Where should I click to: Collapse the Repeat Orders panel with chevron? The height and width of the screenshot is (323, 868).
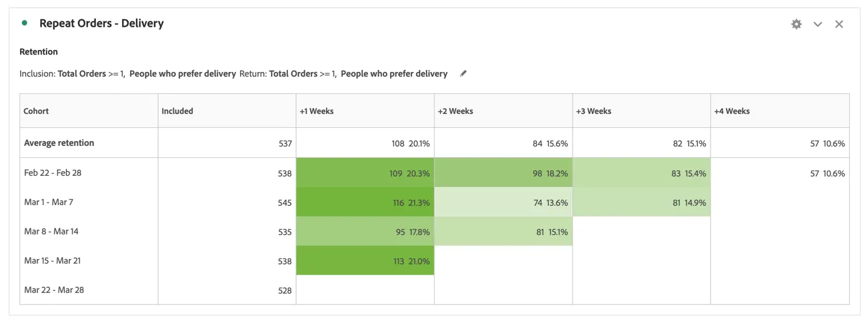(817, 24)
